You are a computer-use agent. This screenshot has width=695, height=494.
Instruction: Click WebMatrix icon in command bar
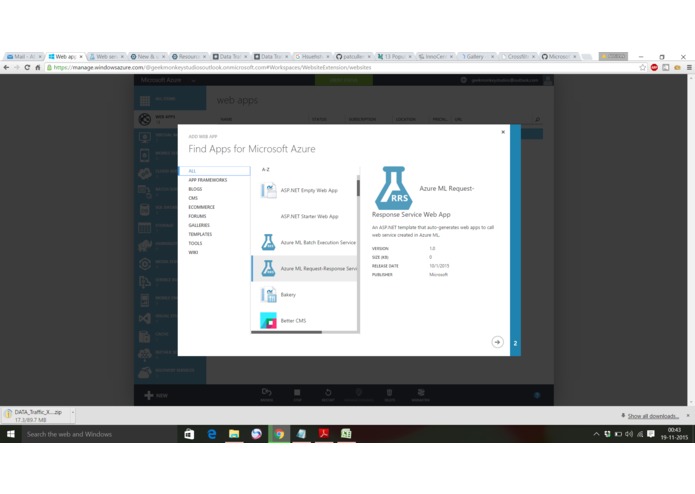coord(421,392)
